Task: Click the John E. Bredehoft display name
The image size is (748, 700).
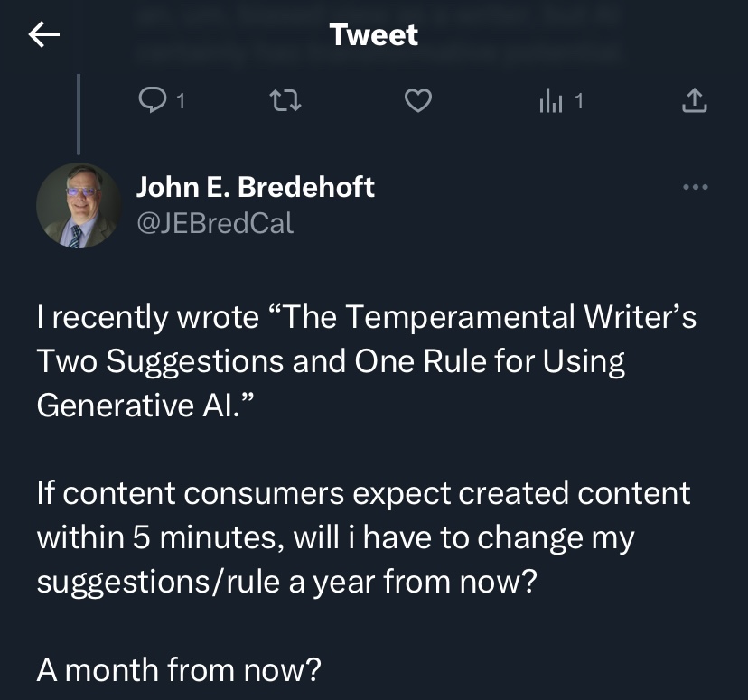Action: click(x=255, y=187)
